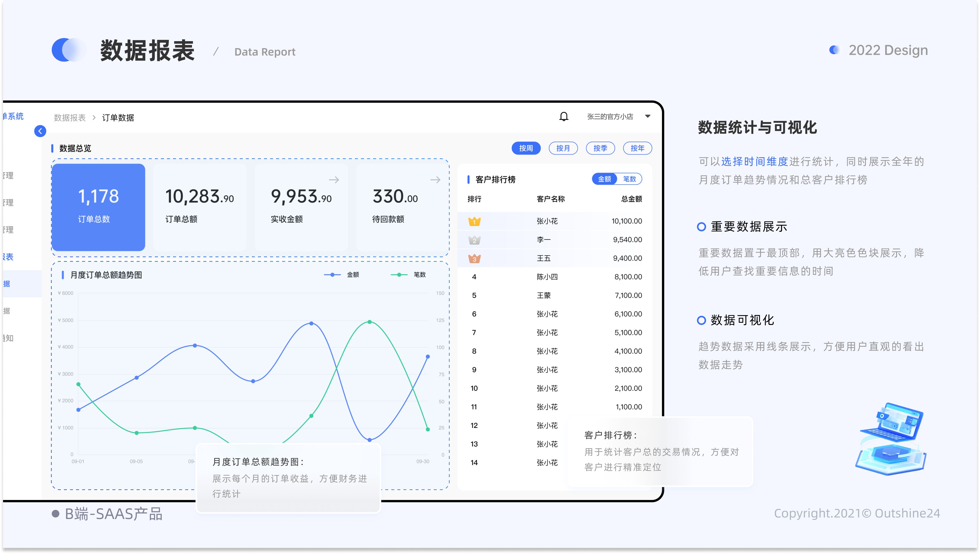The width and height of the screenshot is (980, 554).
Task: Click the 数据报表 logo icon at top left
Action: pos(69,50)
